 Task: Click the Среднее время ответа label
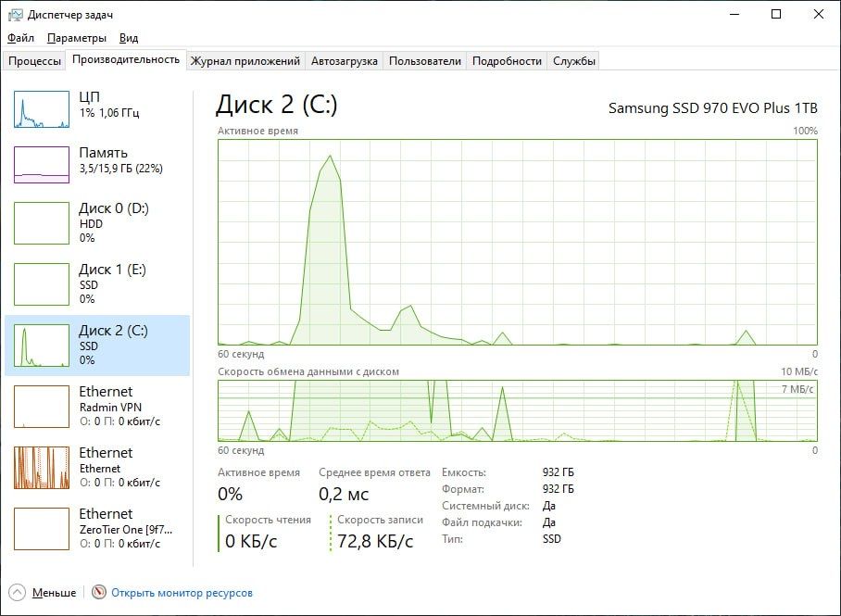[374, 472]
